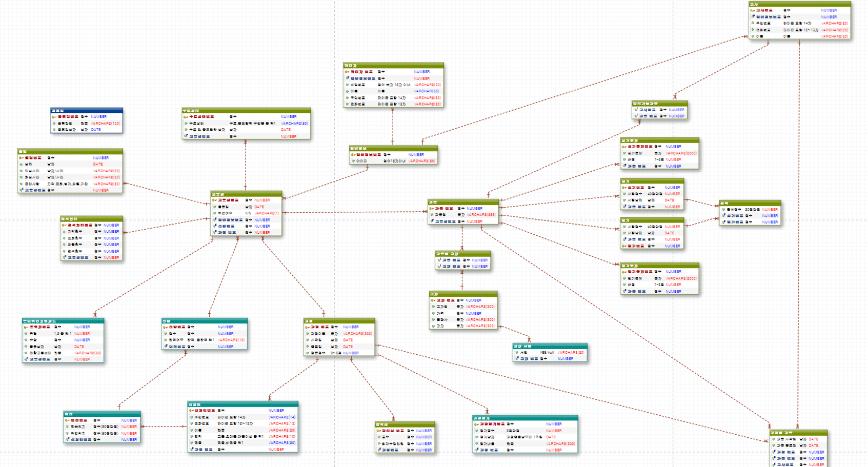Click the primary key icon in the 과정 table

click(x=308, y=327)
